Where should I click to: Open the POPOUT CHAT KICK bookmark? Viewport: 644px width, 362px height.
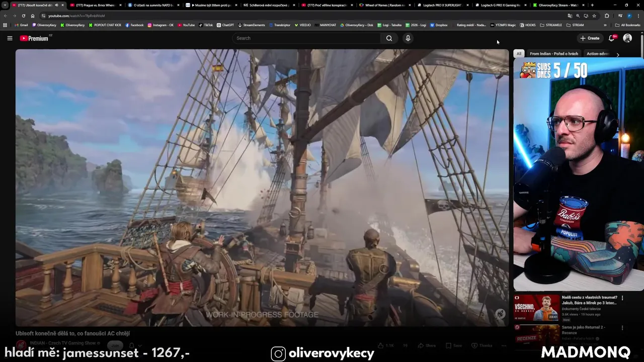(105, 25)
